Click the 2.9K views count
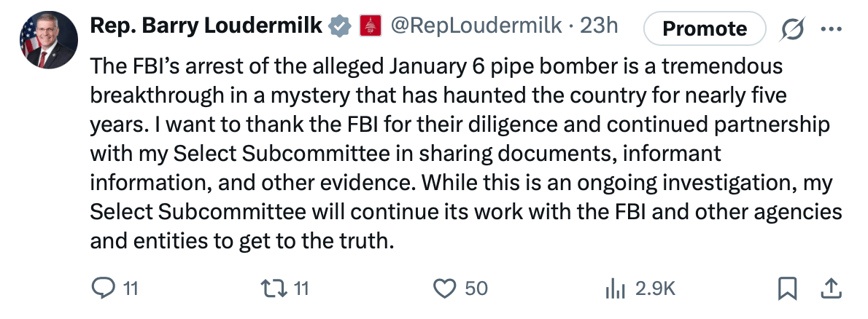Image resolution: width=868 pixels, height=319 pixels. click(655, 289)
